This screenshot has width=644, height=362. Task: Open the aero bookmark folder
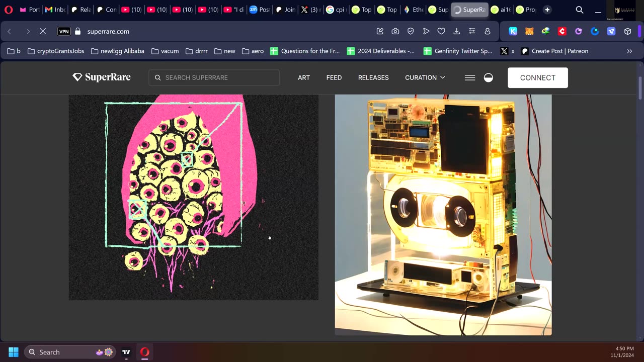click(253, 51)
